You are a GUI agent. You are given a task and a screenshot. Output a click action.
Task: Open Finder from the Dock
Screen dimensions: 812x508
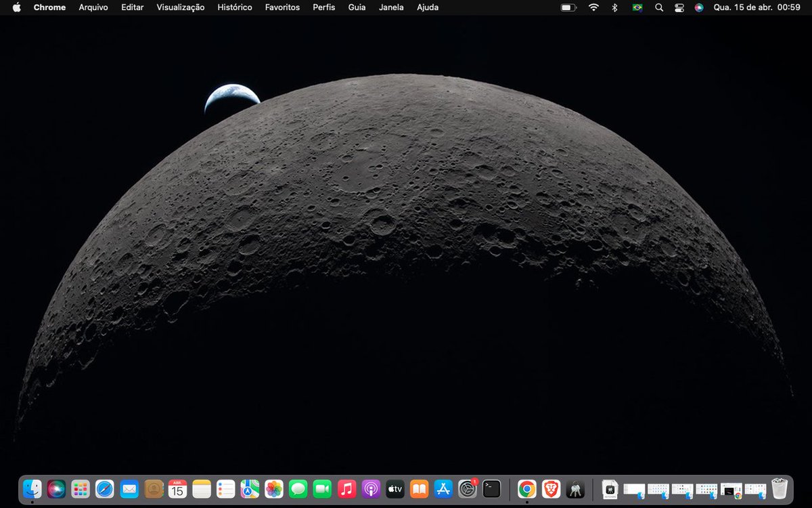coord(32,488)
